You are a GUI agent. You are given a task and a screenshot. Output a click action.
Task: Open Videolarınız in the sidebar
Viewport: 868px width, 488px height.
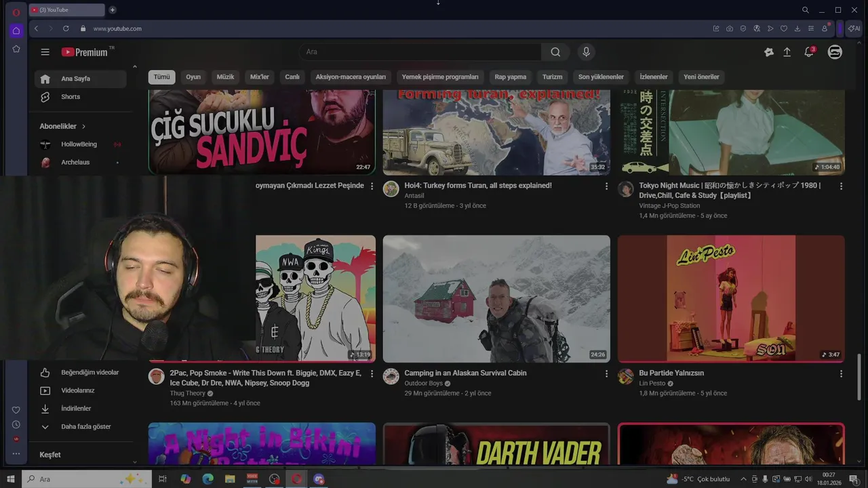click(x=81, y=391)
